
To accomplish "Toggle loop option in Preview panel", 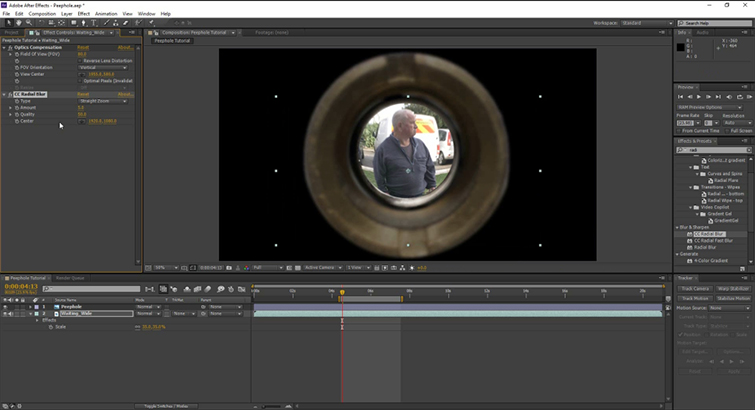I will point(740,97).
